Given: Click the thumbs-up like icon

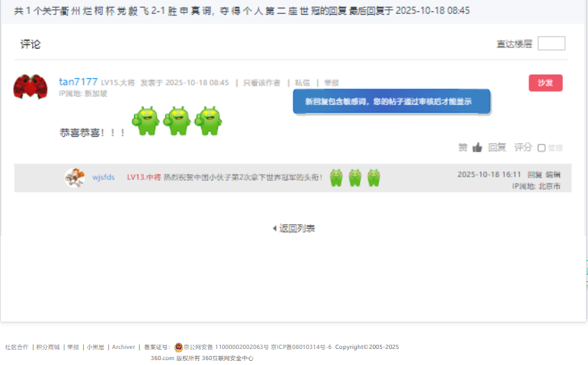Looking at the screenshot, I should pos(478,147).
